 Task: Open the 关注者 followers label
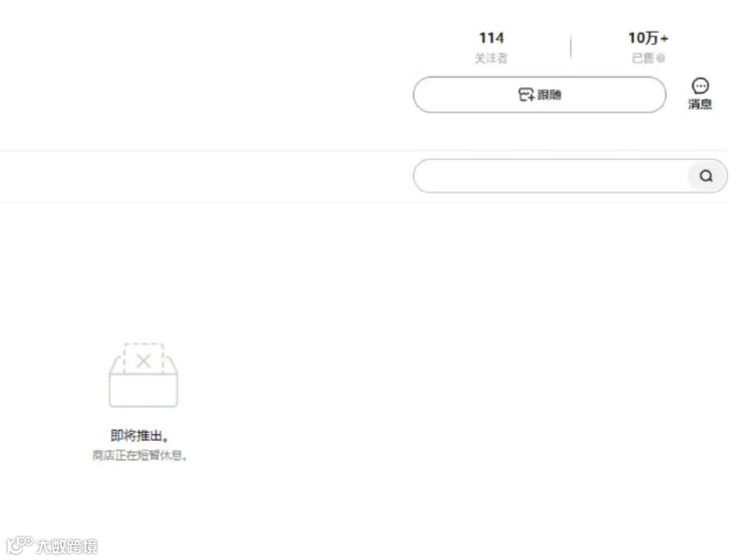tap(491, 58)
